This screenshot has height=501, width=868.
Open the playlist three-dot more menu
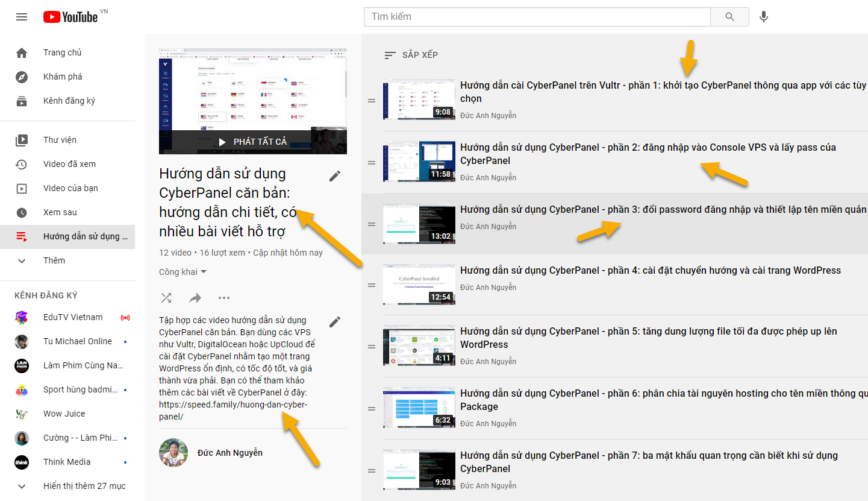[x=224, y=298]
